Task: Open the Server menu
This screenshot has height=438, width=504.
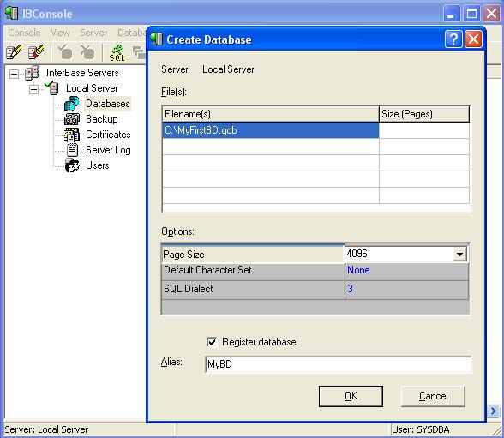Action: 93,33
